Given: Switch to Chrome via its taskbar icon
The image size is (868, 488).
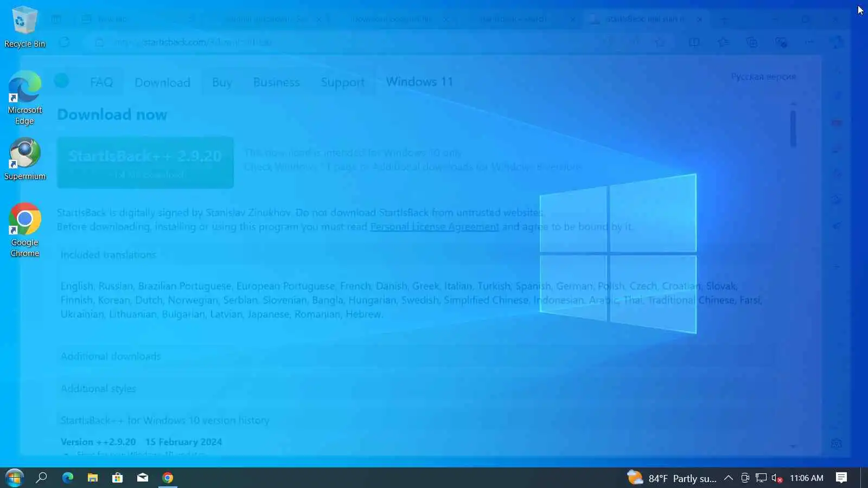Looking at the screenshot, I should pyautogui.click(x=168, y=478).
